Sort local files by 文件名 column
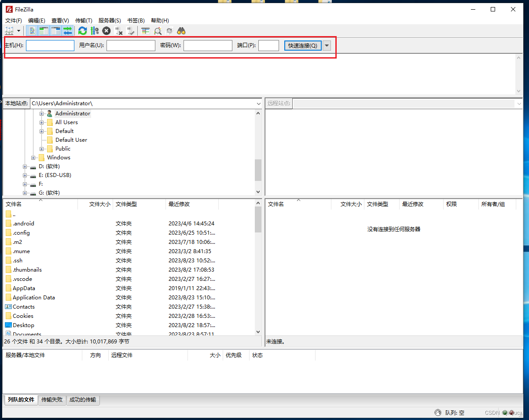Viewport: 529px width, 420px height. coord(40,204)
